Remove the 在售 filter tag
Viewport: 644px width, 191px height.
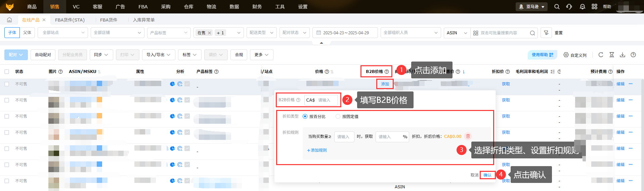[209, 33]
